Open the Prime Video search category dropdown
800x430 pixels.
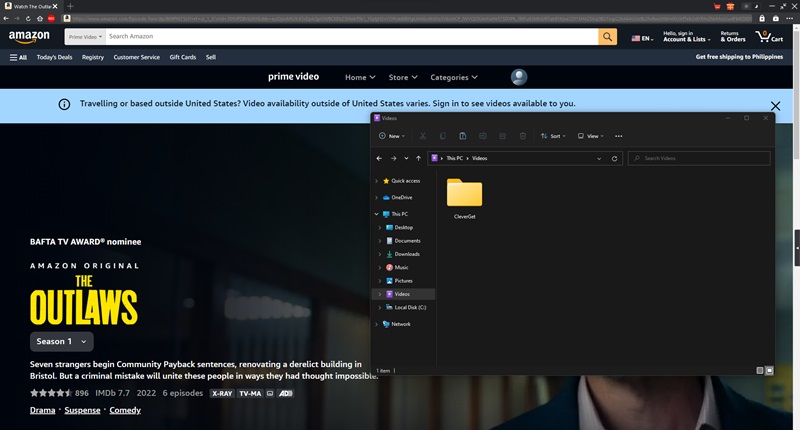click(85, 37)
